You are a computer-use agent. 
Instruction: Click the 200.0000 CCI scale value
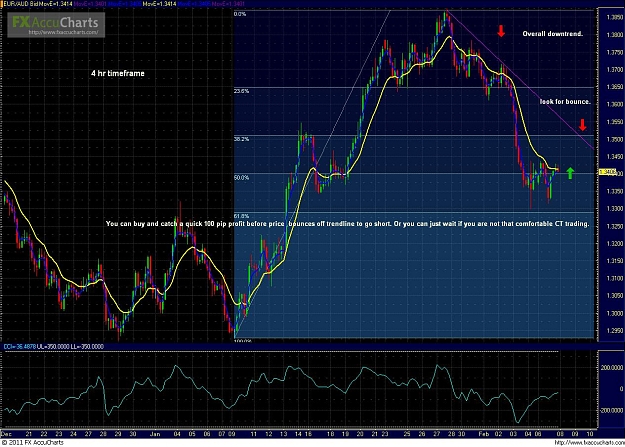[612, 368]
